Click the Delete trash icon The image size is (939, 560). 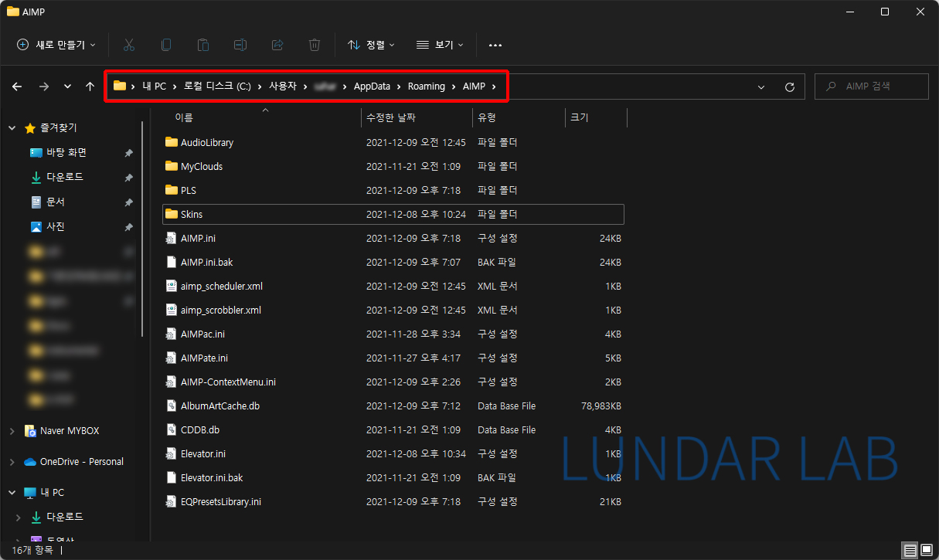coord(315,45)
